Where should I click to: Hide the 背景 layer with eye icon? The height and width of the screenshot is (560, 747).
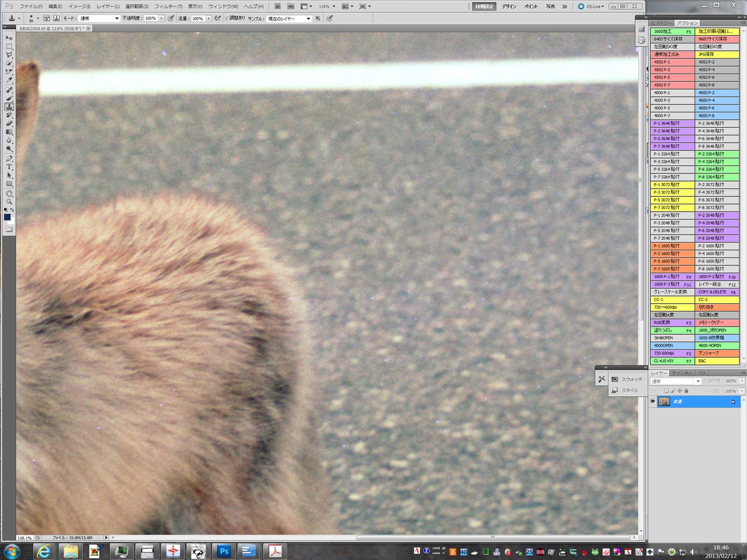[653, 401]
